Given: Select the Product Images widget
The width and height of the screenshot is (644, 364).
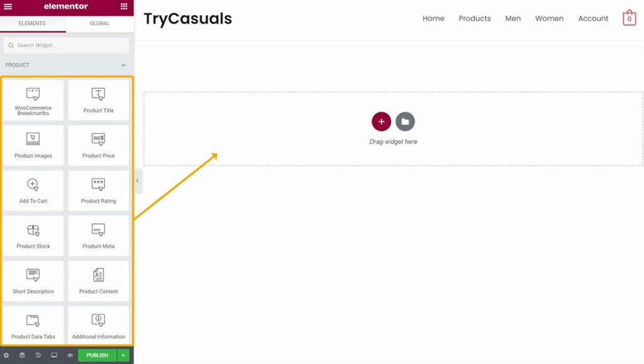Looking at the screenshot, I should coord(33,145).
